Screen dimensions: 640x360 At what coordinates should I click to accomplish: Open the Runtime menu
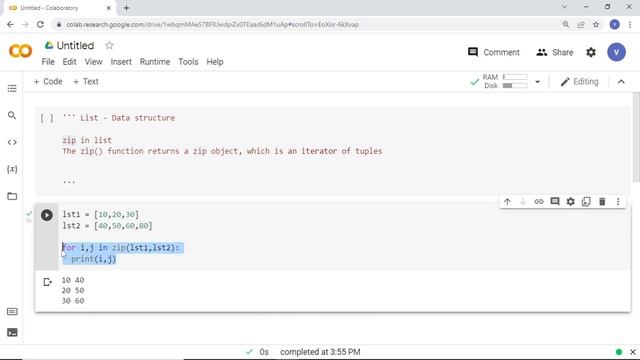[155, 62]
